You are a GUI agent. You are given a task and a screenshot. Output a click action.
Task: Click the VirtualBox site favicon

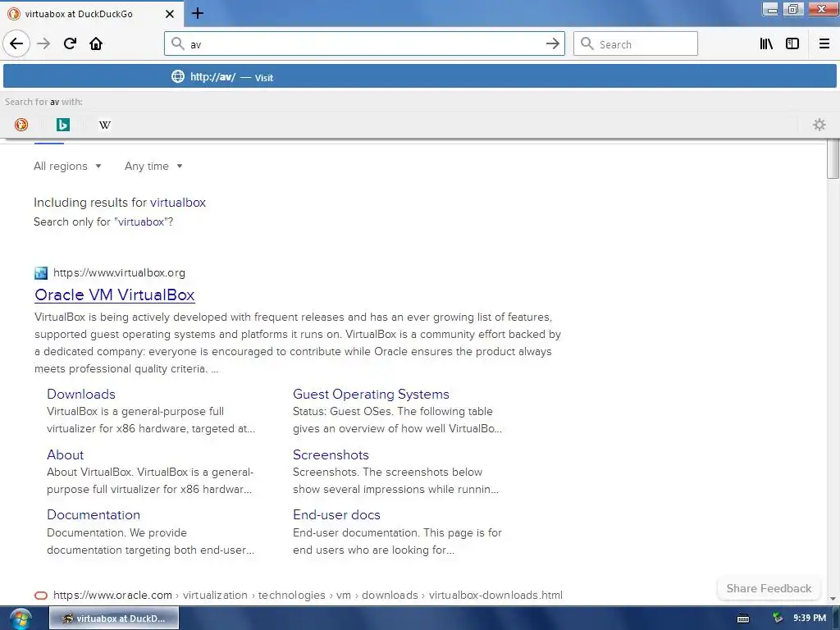coord(41,273)
